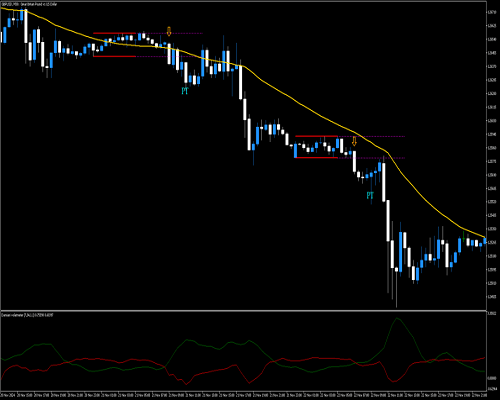
Task: Select the first lower red range line
Action: pyautogui.click(x=114, y=56)
